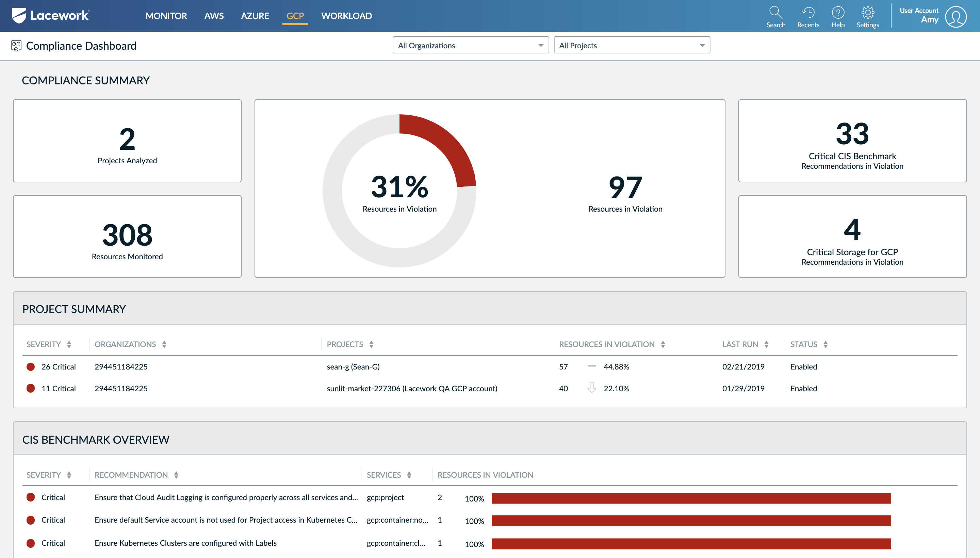980x558 pixels.
Task: Open Recents history icon
Action: (x=808, y=13)
